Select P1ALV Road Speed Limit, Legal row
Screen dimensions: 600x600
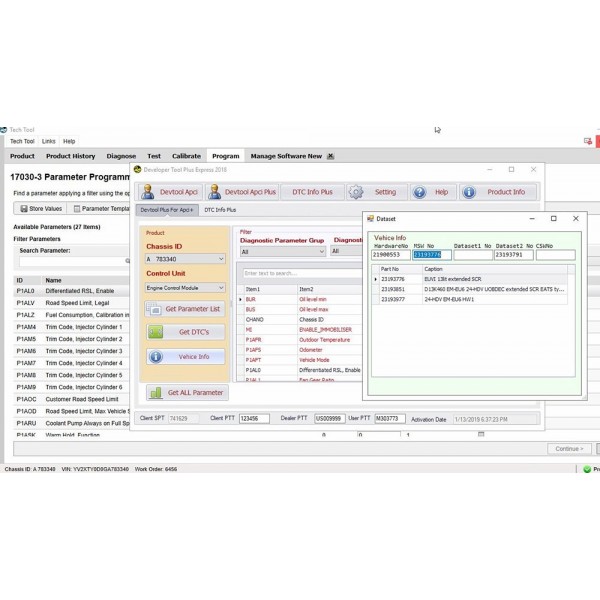click(x=72, y=303)
